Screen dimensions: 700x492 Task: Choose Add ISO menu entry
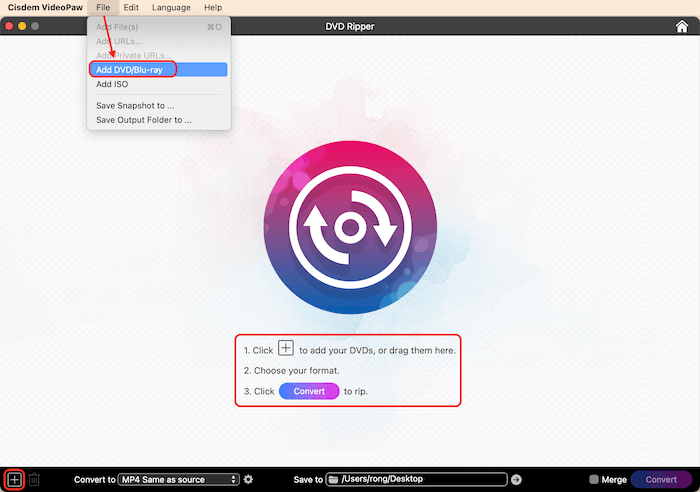(112, 85)
